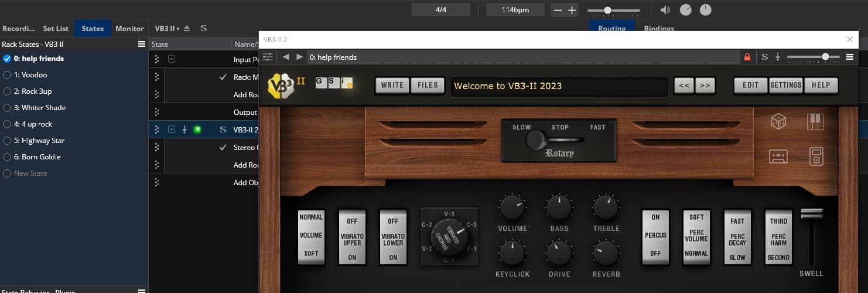The width and height of the screenshot is (868, 293).
Task: Go to previous preset with left arrow
Action: [286, 57]
